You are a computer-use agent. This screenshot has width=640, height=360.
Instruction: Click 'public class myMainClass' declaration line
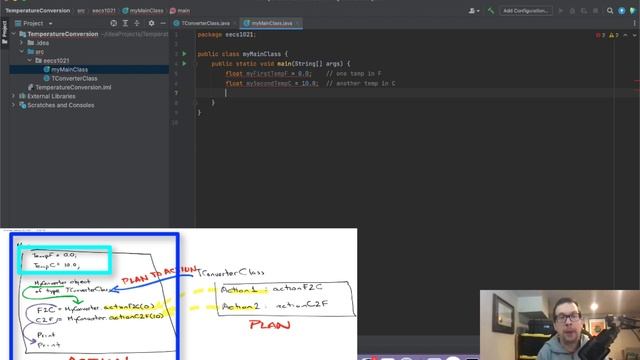[x=243, y=54]
